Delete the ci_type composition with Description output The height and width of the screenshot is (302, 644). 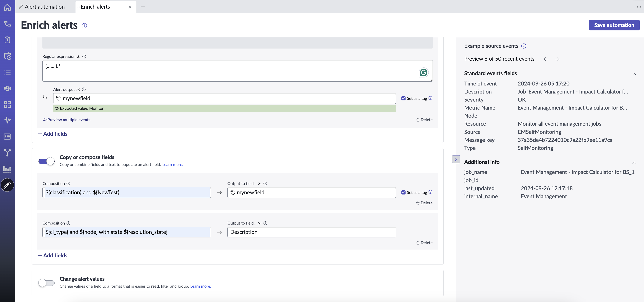424,243
